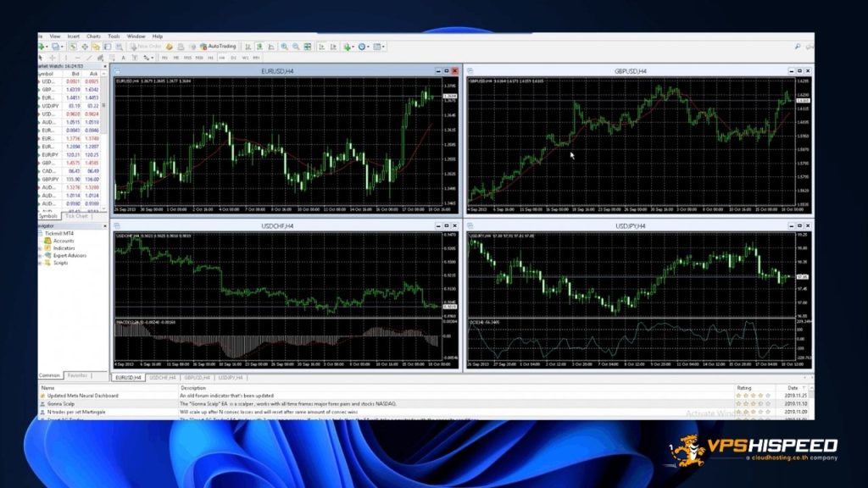
Task: Open the Indicators list icon in toolbar
Action: pos(347,47)
